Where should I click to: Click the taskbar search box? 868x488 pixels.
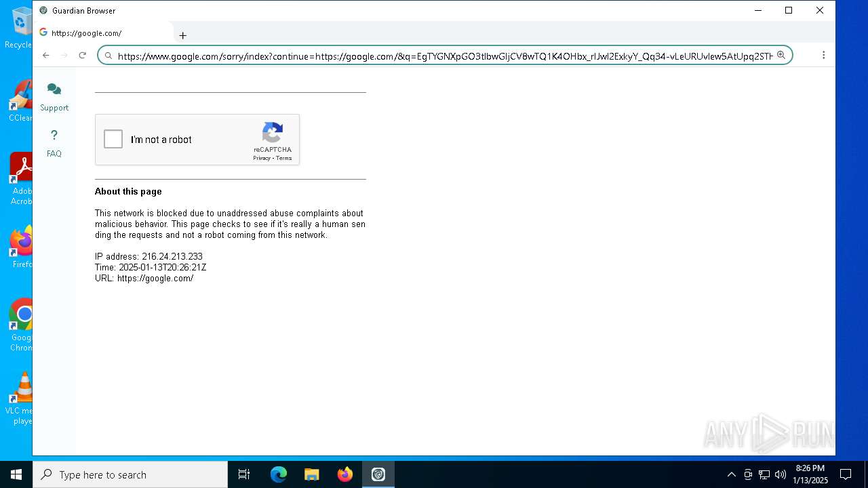coord(130,474)
